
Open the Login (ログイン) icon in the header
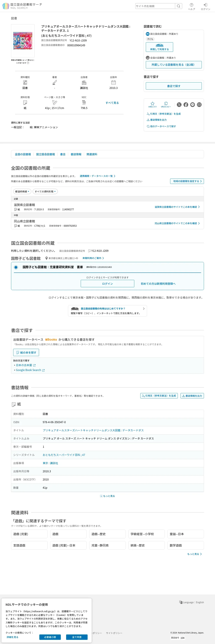click(x=205, y=7)
